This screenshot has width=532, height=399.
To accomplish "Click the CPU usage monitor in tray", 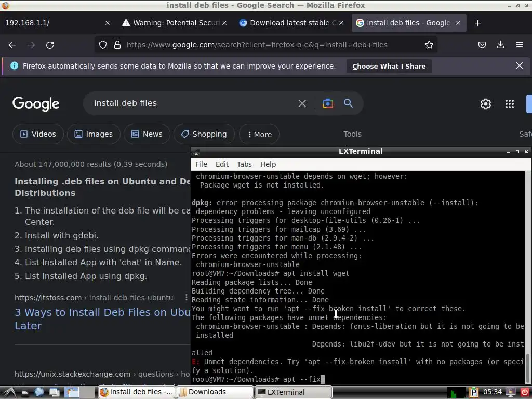I will click(456, 392).
